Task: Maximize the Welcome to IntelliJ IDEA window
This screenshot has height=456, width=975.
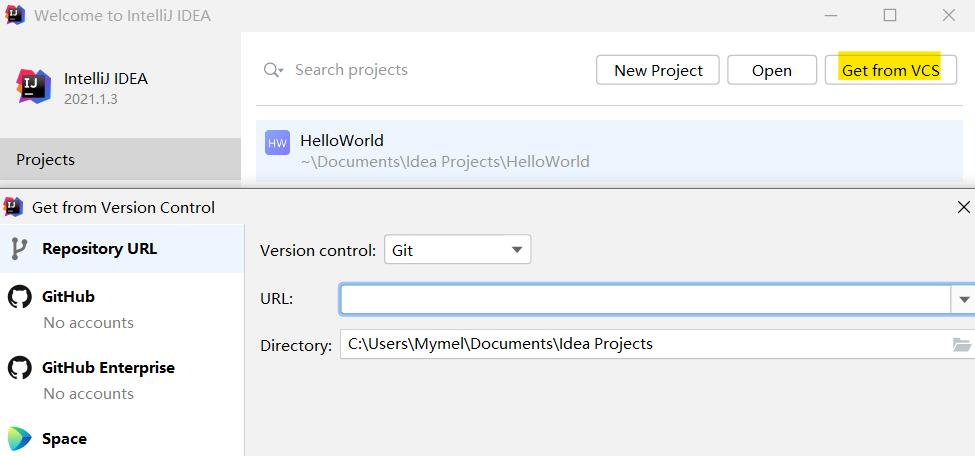Action: [890, 15]
